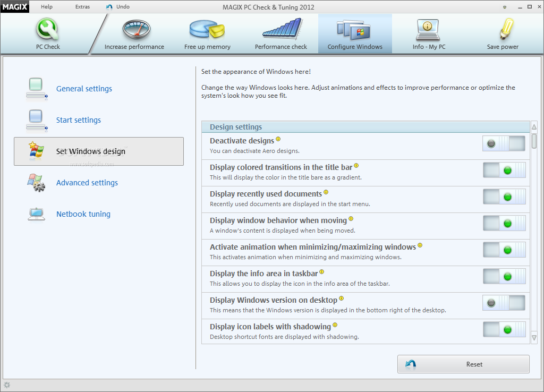The width and height of the screenshot is (544, 392).
Task: Disable Display recently used documents switch
Action: 504,197
